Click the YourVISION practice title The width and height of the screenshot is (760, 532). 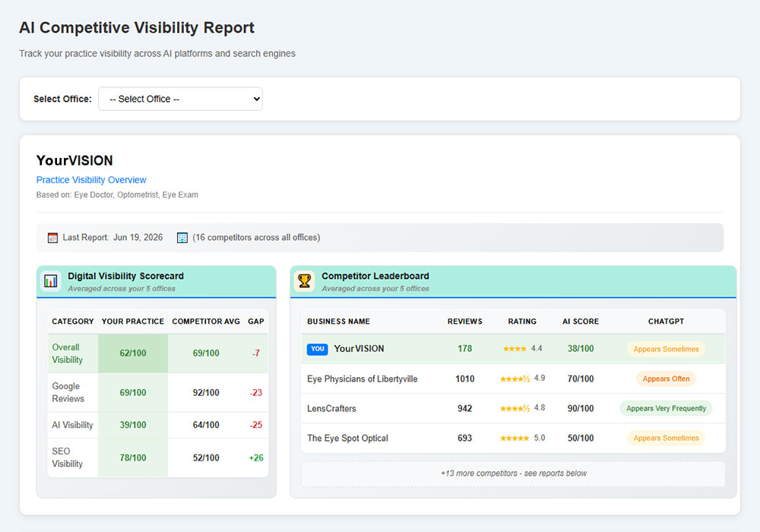coord(74,160)
